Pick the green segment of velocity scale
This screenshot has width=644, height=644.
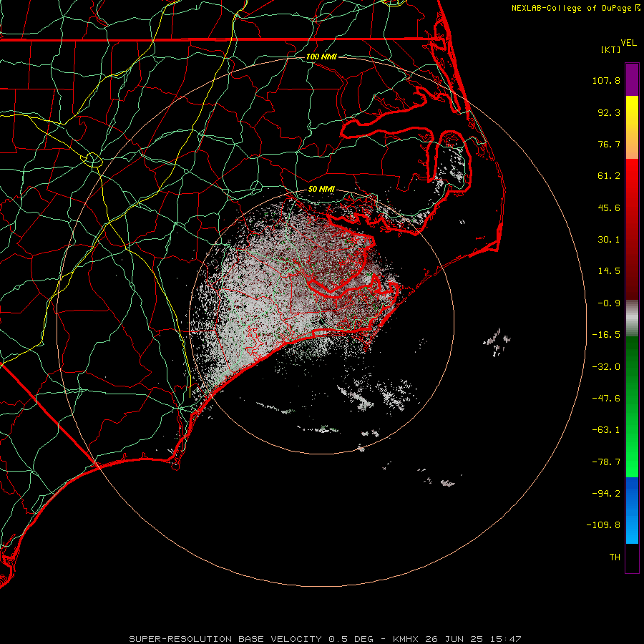point(632,406)
